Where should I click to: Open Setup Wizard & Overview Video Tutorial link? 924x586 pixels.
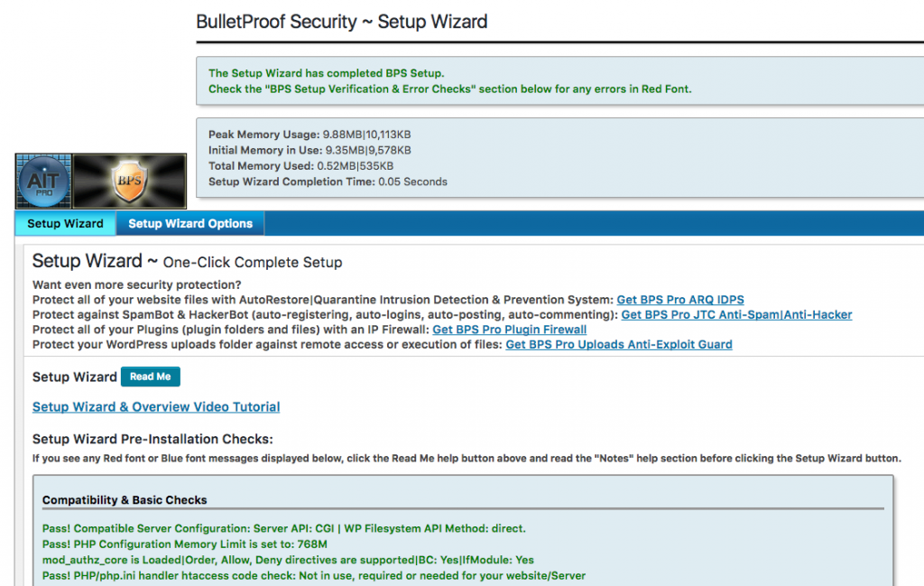coord(156,407)
